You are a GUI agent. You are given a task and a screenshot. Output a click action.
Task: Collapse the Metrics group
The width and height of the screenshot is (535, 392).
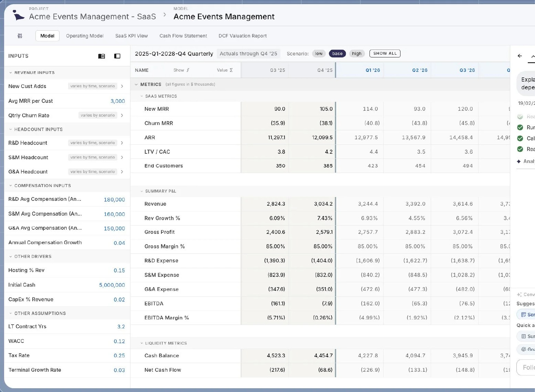click(x=136, y=85)
